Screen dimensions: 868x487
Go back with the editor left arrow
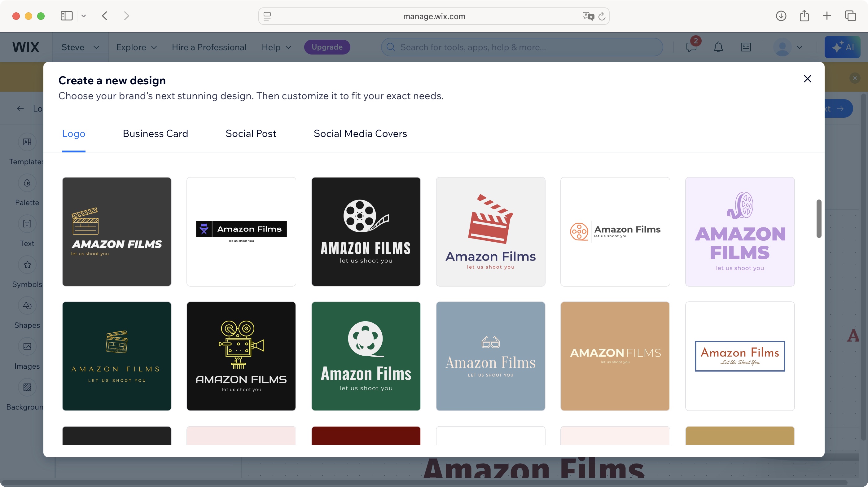pos(20,108)
